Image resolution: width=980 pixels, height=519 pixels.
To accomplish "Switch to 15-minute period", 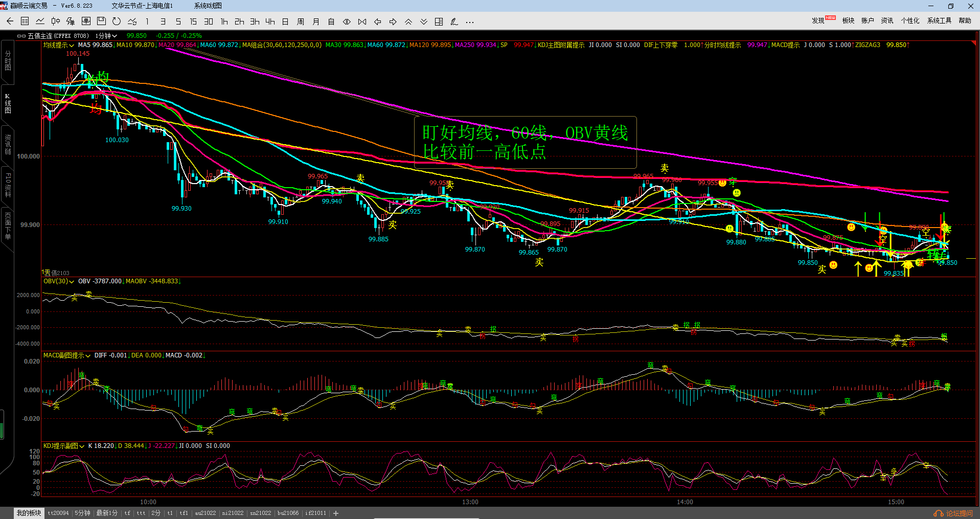I will pos(193,21).
